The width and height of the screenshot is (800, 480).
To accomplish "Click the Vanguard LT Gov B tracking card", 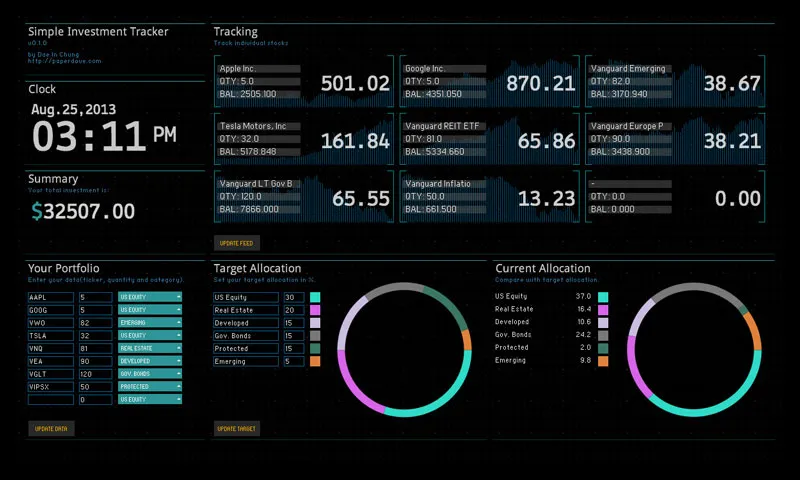I will coord(304,196).
